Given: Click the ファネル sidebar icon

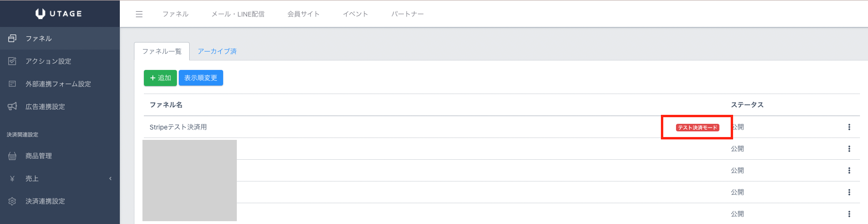Looking at the screenshot, I should click(12, 38).
